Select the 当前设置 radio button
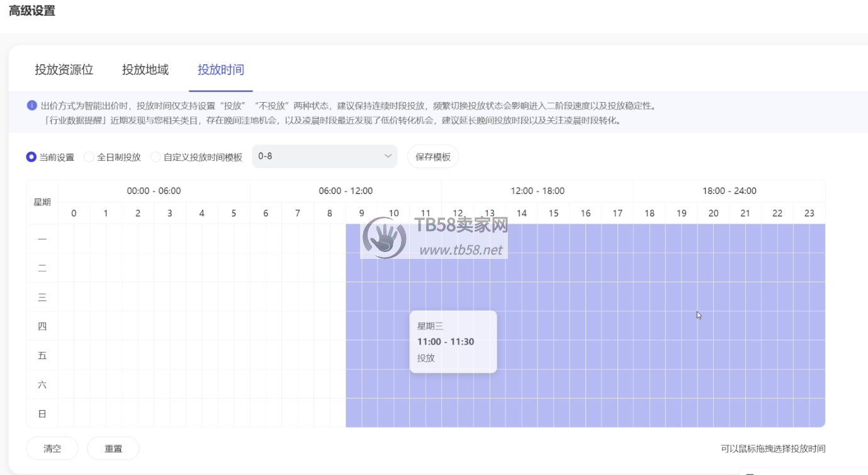The width and height of the screenshot is (868, 475). click(x=31, y=157)
